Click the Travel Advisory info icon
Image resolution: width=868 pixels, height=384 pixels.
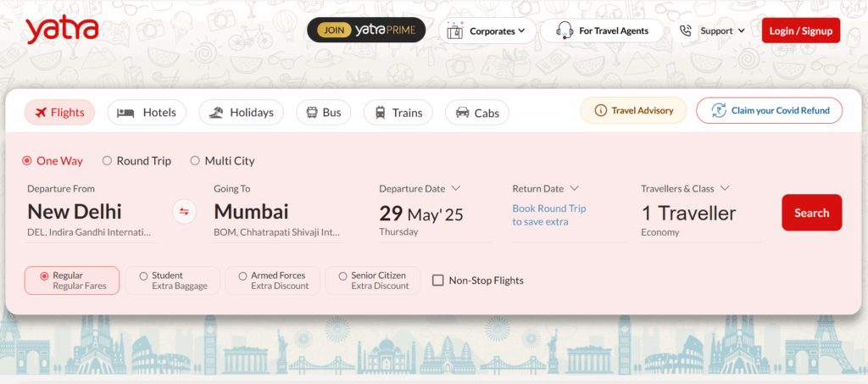click(x=601, y=110)
